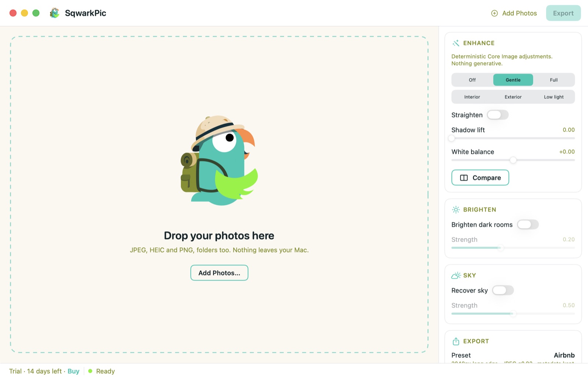Choose the Interior scene preset
Viewport: 588px width, 379px height.
(472, 97)
